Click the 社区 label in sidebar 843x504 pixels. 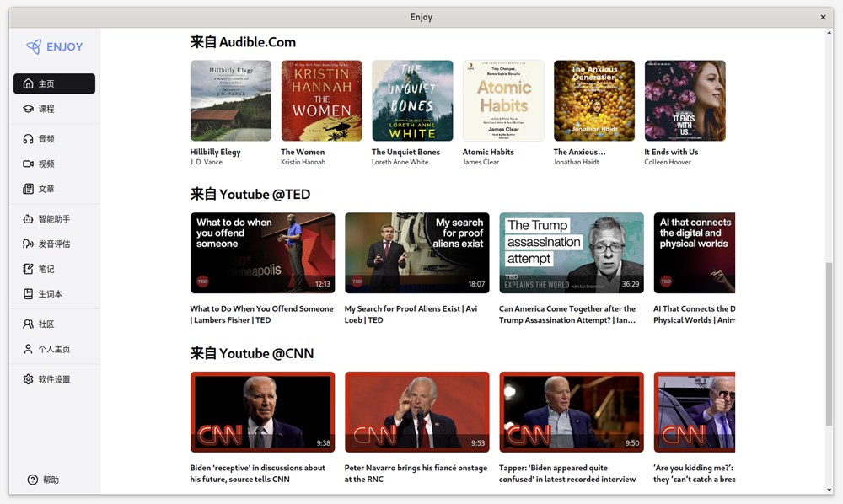pos(46,324)
